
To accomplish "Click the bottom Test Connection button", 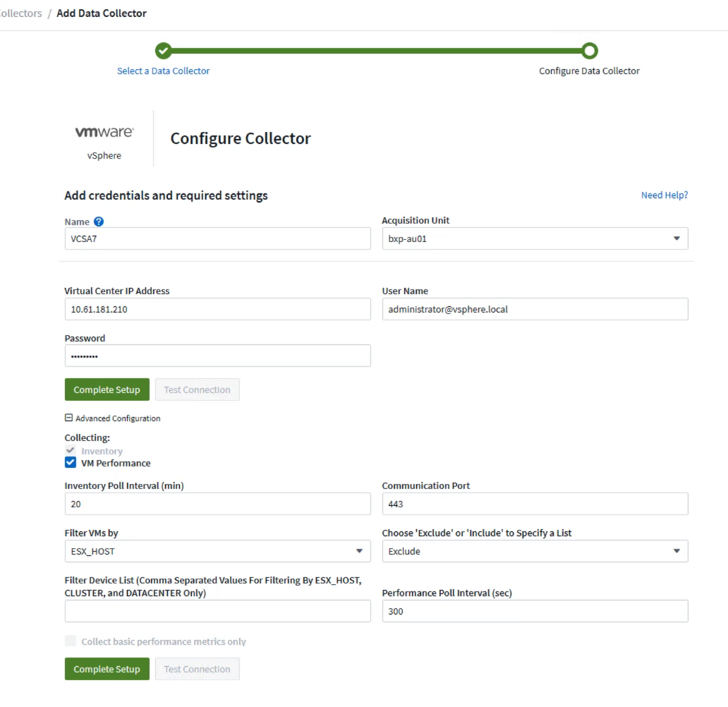I will coord(197,669).
